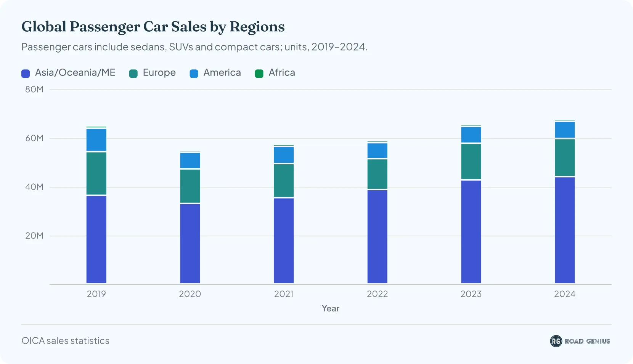Click the 2021 x-axis label
The height and width of the screenshot is (364, 633).
click(284, 294)
